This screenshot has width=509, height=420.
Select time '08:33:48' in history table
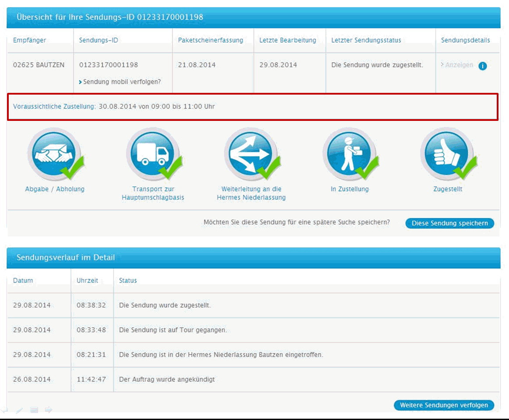tap(91, 330)
